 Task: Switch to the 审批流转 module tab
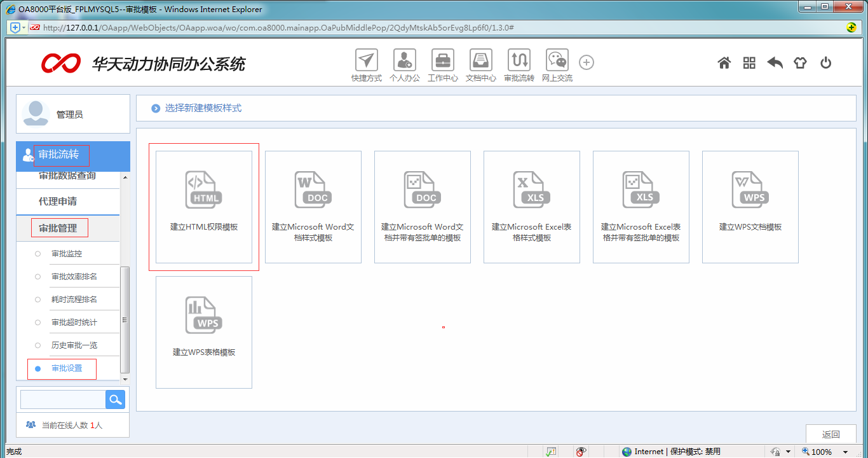pyautogui.click(x=60, y=154)
